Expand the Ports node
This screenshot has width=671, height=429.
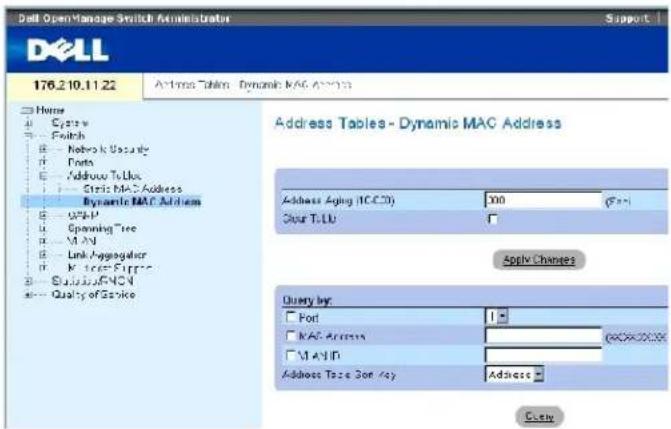pos(42,163)
